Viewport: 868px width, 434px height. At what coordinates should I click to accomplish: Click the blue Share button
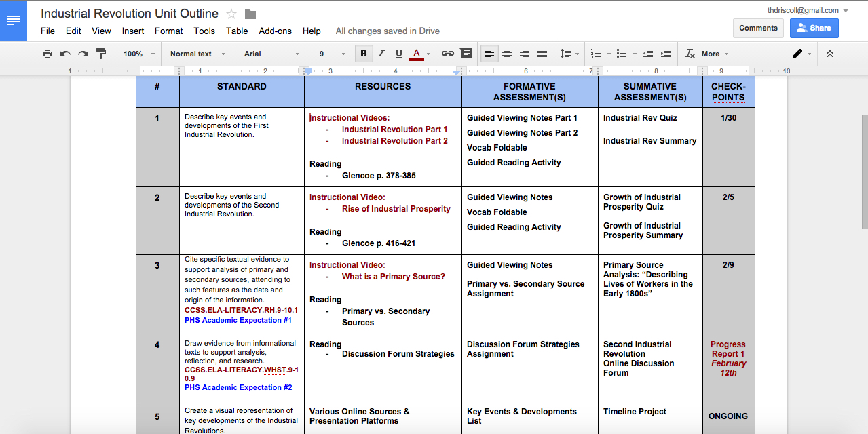814,28
